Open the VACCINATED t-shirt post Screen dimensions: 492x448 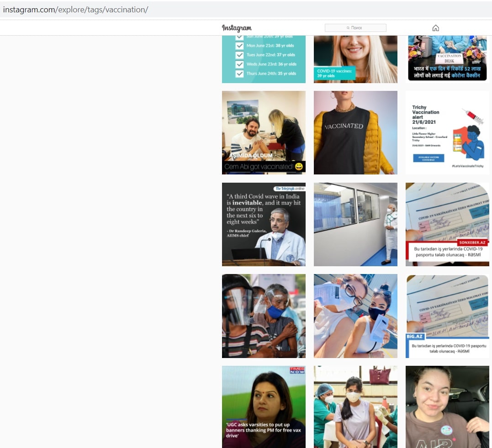(355, 132)
